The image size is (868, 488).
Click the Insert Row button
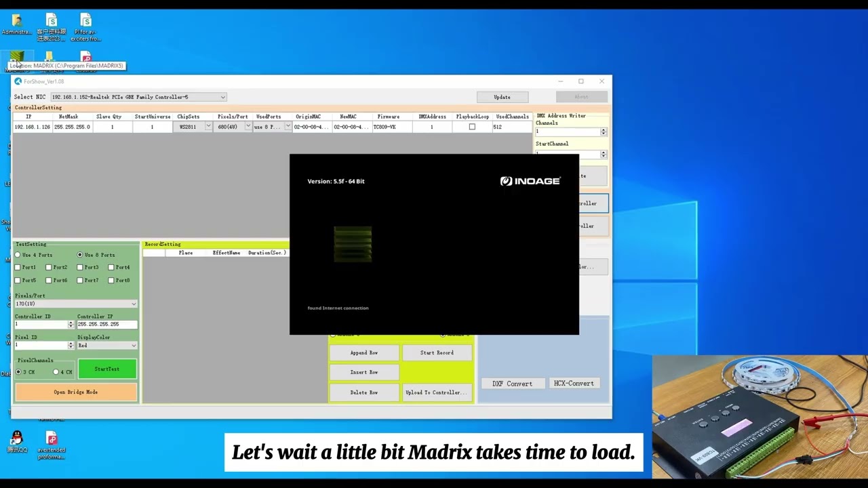[x=364, y=372]
